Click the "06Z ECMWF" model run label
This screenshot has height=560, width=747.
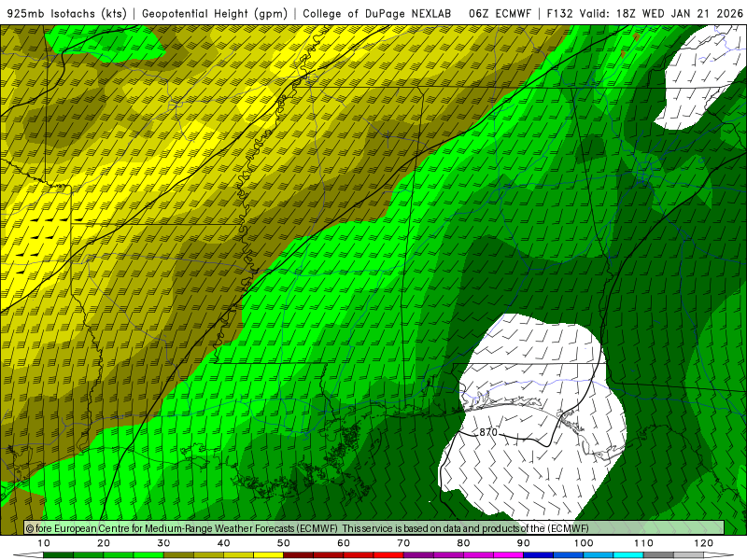[500, 13]
